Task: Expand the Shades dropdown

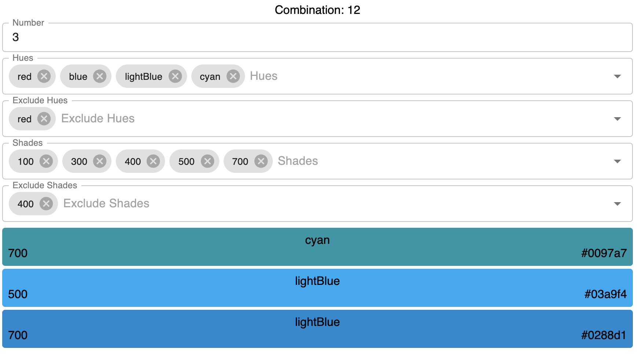Action: pyautogui.click(x=617, y=161)
